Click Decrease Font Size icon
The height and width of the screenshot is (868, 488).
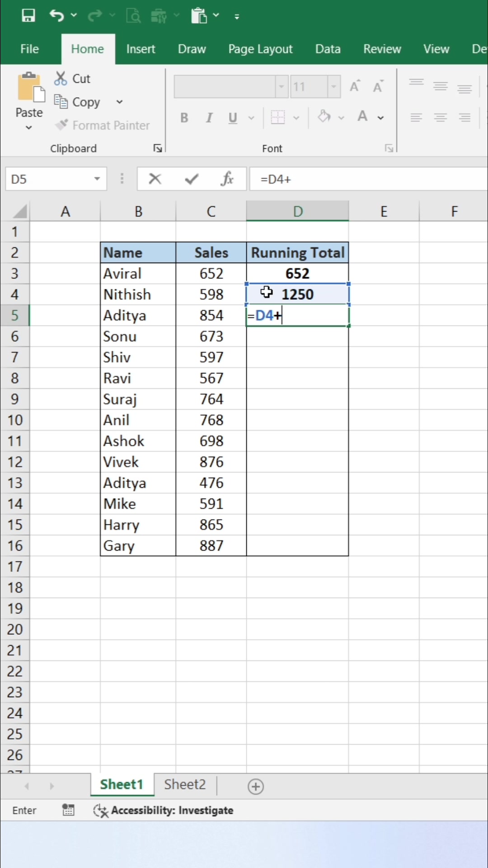point(378,86)
